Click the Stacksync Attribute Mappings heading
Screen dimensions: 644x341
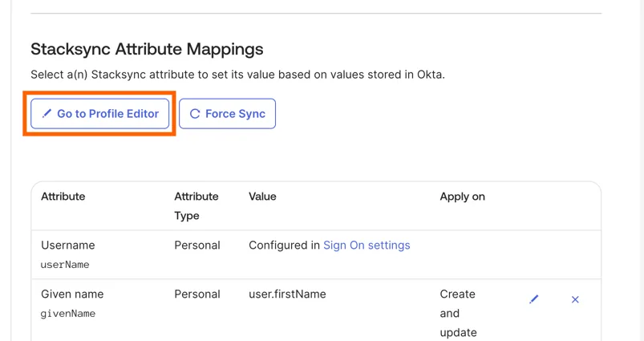pyautogui.click(x=147, y=49)
